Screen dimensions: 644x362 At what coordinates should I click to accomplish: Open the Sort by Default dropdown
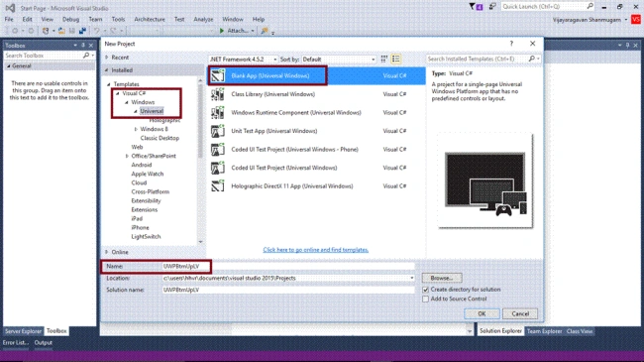coord(339,60)
